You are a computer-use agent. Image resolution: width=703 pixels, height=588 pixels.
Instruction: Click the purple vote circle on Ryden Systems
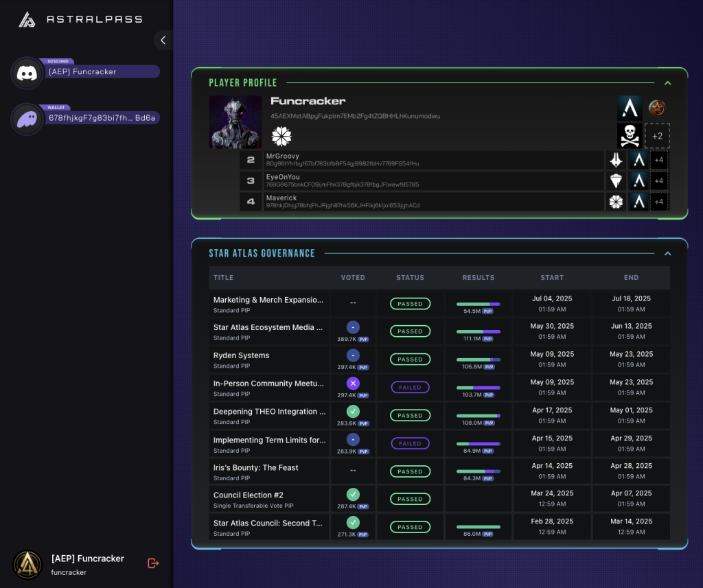[352, 355]
